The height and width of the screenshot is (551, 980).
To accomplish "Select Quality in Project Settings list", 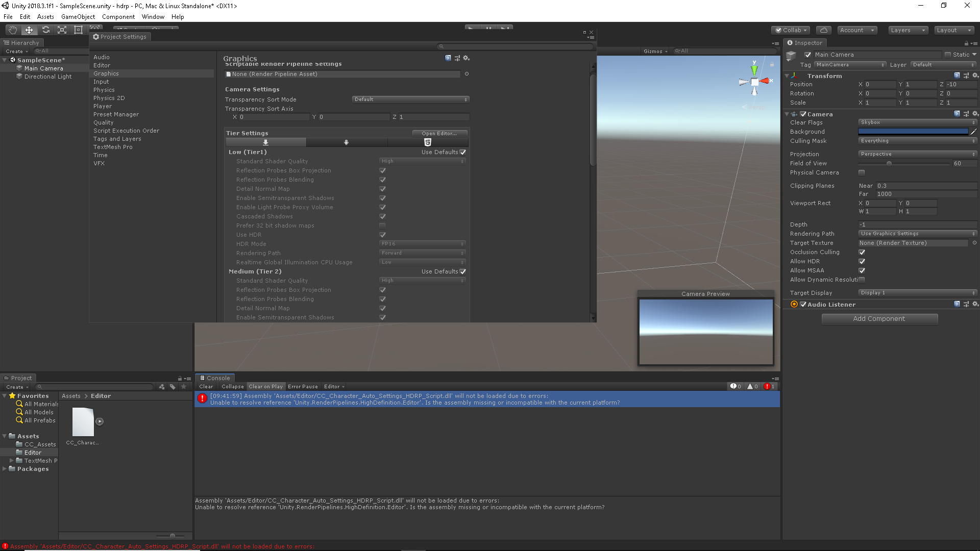I will pyautogui.click(x=103, y=122).
